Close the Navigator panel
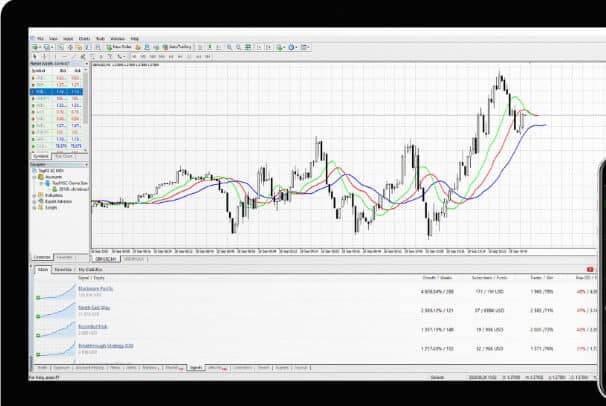Viewport: 606px width, 406px height. point(87,165)
